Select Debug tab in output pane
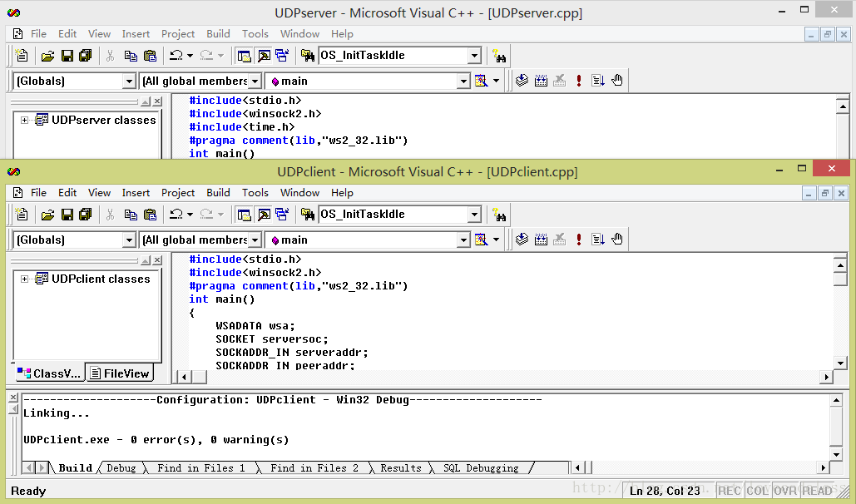The height and width of the screenshot is (504, 856). click(121, 468)
